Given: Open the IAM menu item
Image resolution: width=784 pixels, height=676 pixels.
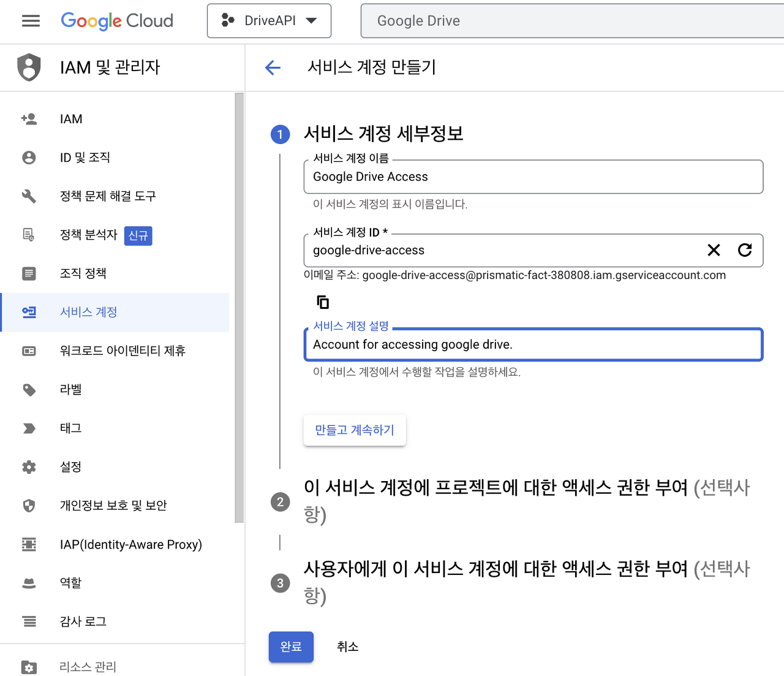Looking at the screenshot, I should click(x=115, y=119).
